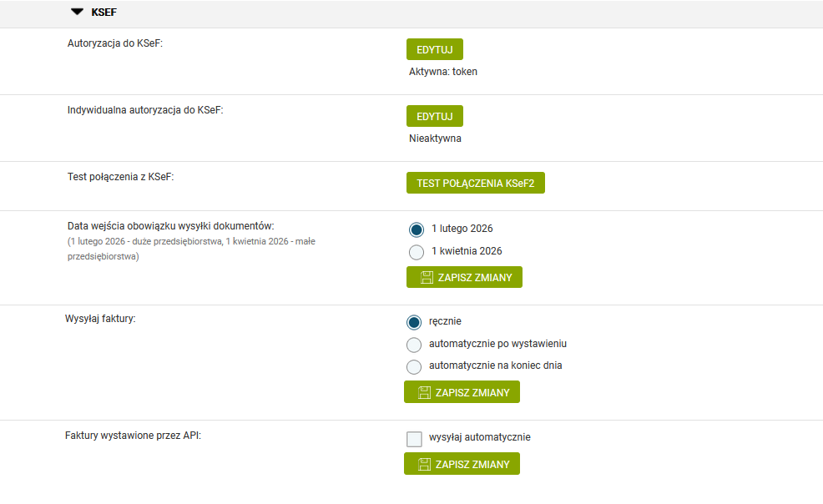This screenshot has height=504, width=823.
Task: Choose the 1 kwietnia 2026 radio option
Action: click(x=417, y=252)
